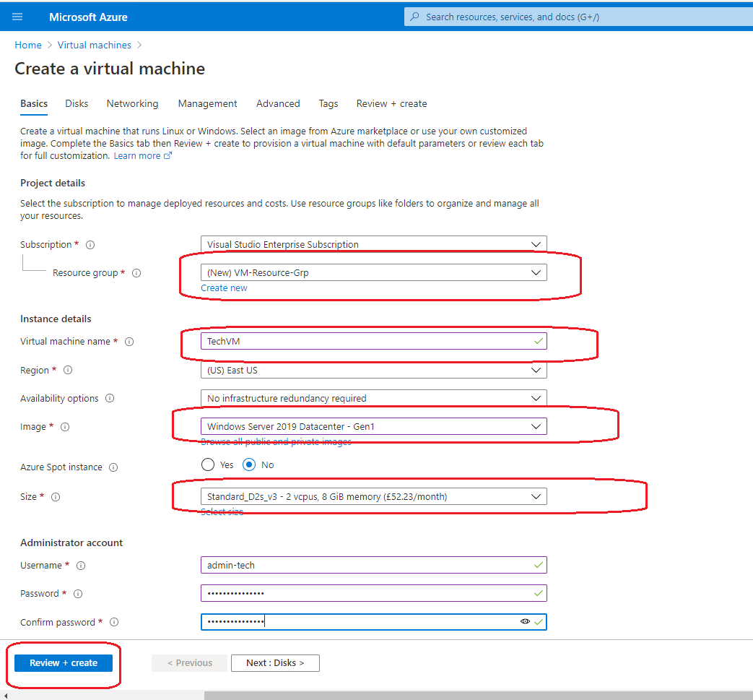The width and height of the screenshot is (753, 700).
Task: Click Browse all public and private images
Action: coord(276,441)
